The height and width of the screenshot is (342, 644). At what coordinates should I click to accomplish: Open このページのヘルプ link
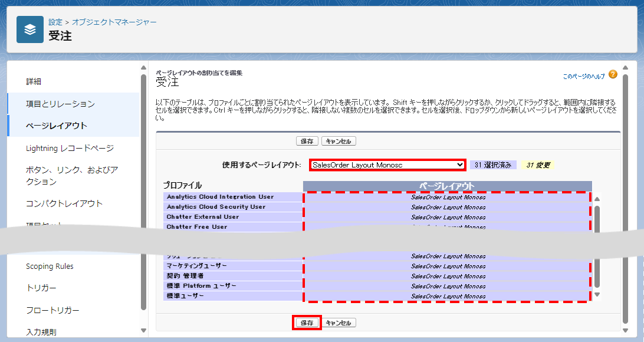click(583, 77)
